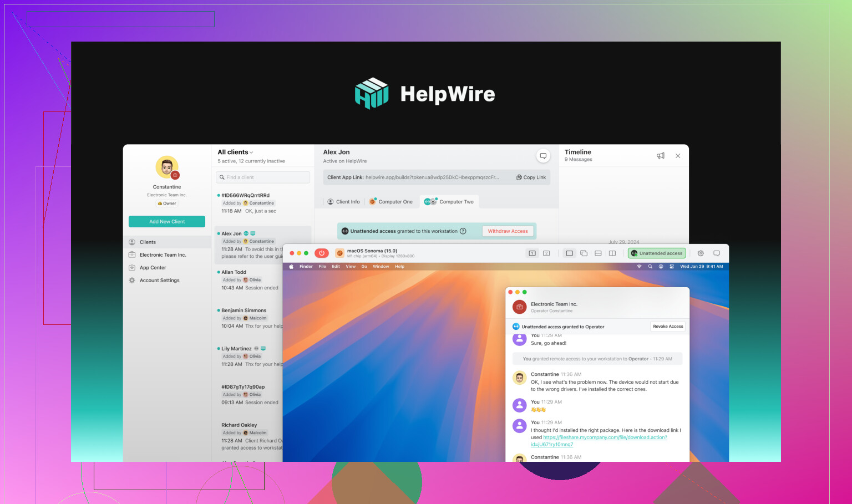Image resolution: width=852 pixels, height=504 pixels.
Task: Click the Timeline megaphone icon
Action: point(660,156)
